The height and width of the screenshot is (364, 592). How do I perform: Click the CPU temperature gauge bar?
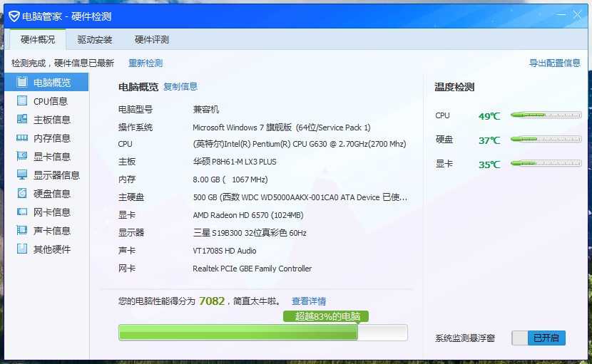546,115
